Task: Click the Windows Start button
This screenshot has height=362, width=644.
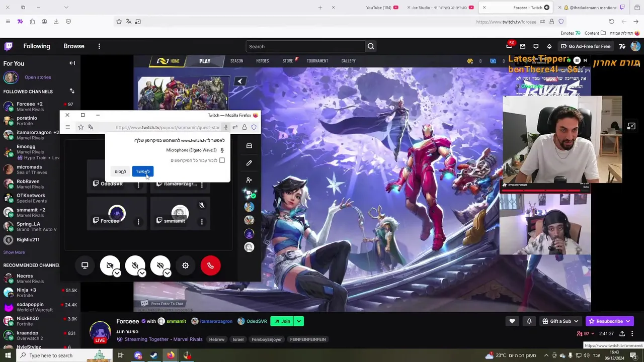Action: 8,355
